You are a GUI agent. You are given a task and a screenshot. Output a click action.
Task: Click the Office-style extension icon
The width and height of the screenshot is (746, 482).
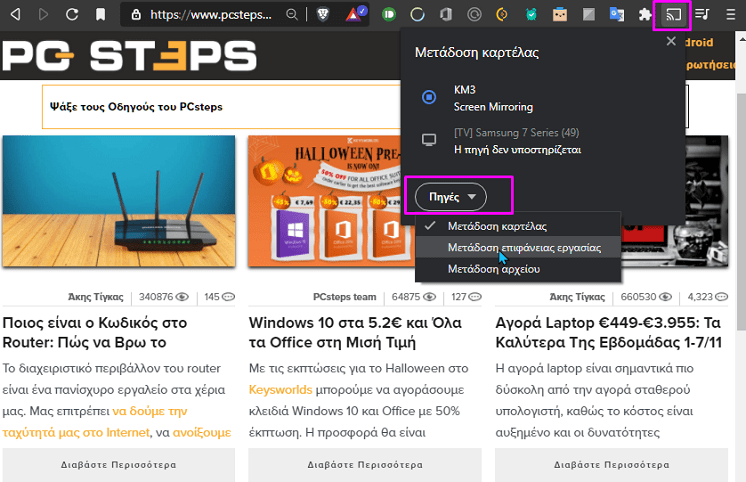446,15
